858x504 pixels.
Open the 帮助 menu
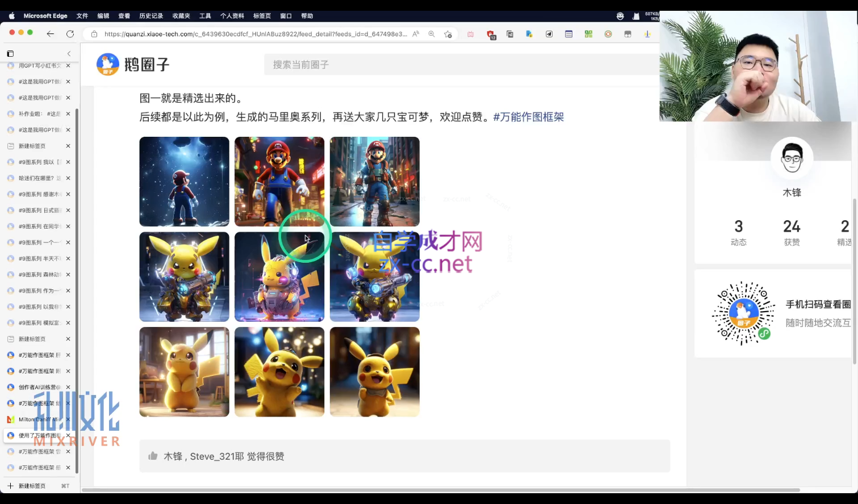307,16
